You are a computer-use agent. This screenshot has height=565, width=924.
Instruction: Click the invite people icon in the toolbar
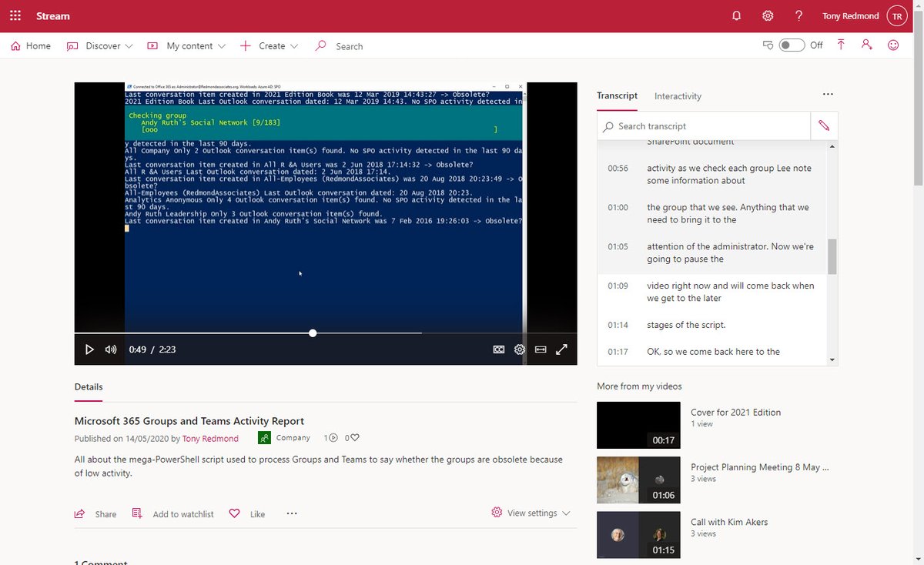866,45
